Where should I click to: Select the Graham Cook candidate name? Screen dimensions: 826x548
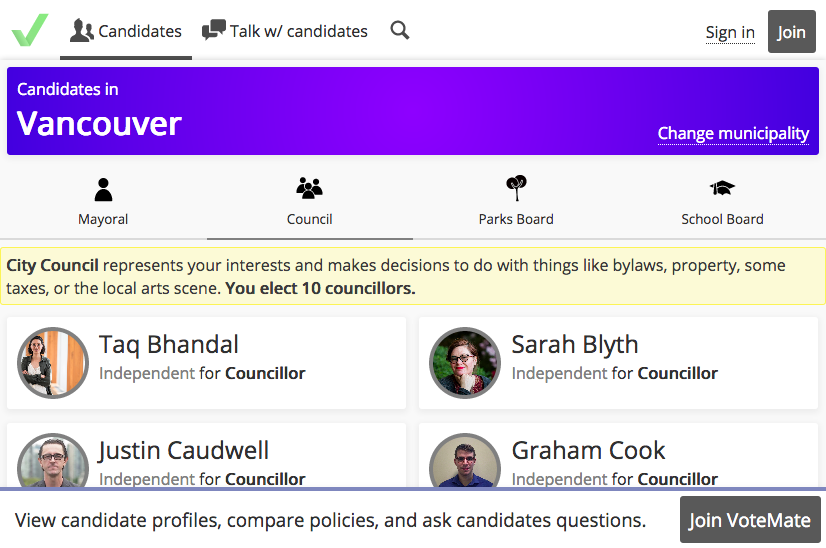tap(589, 451)
